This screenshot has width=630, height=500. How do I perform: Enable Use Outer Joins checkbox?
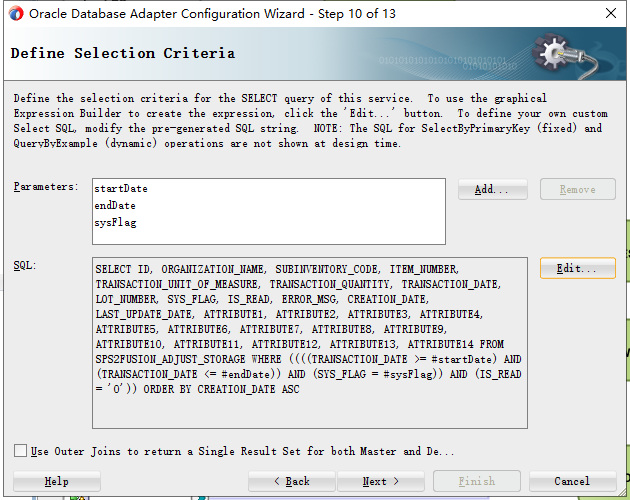click(20, 451)
